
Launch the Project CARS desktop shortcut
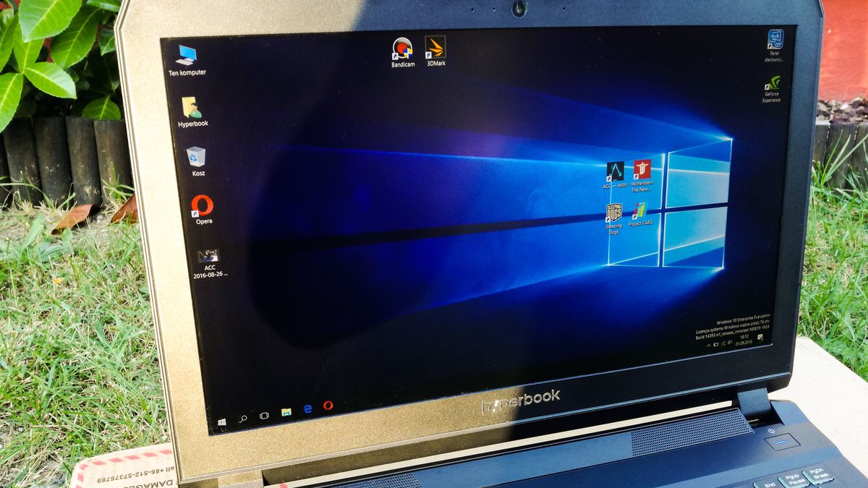click(x=640, y=214)
